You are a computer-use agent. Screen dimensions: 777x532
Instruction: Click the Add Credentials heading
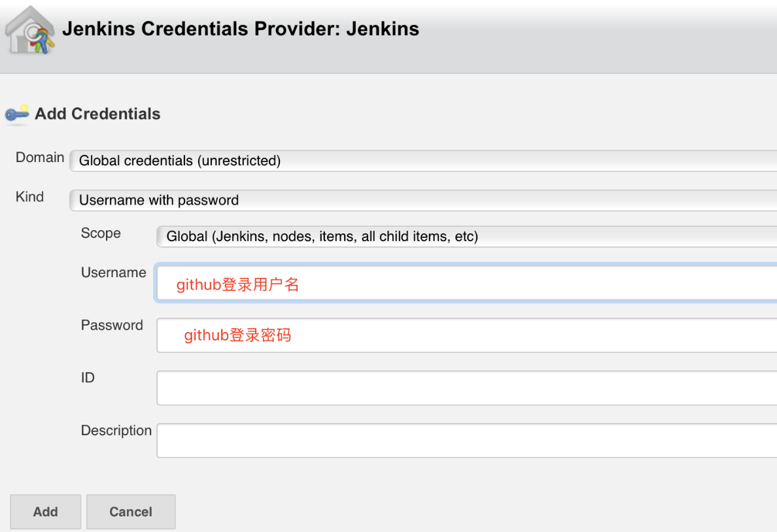pos(97,114)
